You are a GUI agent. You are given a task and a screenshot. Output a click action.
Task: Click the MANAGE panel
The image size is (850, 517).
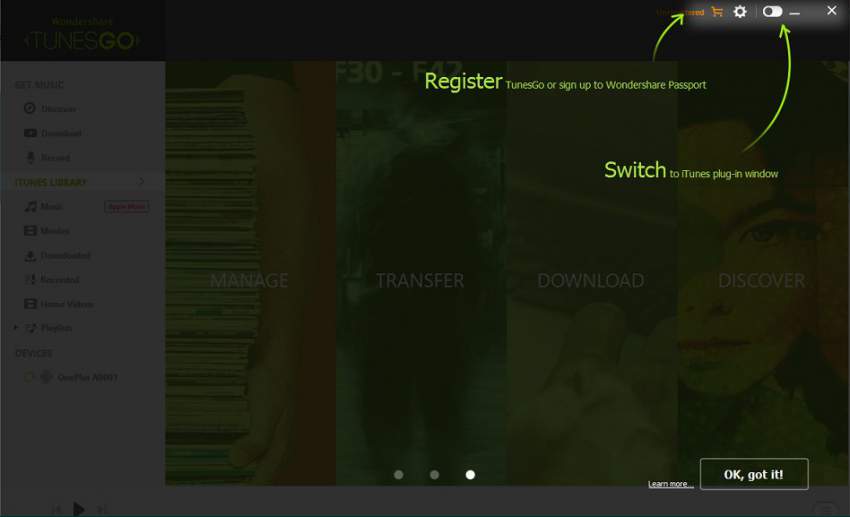click(x=250, y=273)
